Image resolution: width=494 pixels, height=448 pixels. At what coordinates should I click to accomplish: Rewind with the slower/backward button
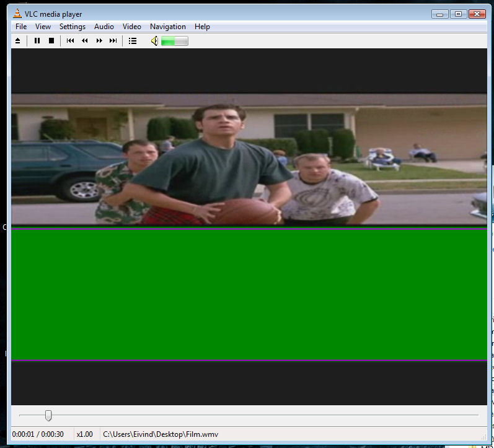point(85,41)
